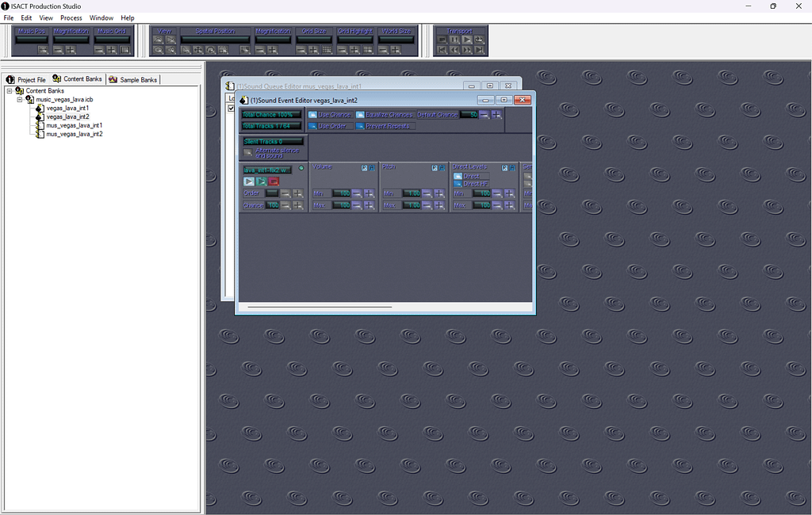The image size is (812, 515).
Task: Click the Pause icon in the Transport toolbar
Action: (455, 40)
